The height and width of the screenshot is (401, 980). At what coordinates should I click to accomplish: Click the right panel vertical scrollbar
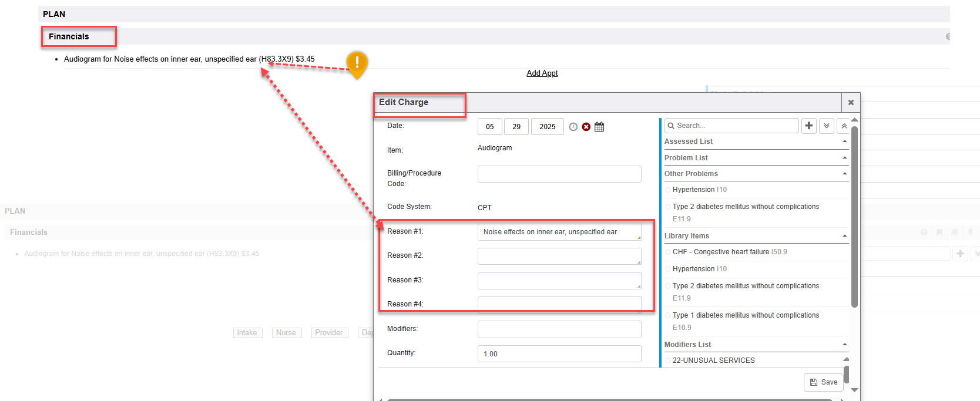[x=854, y=217]
